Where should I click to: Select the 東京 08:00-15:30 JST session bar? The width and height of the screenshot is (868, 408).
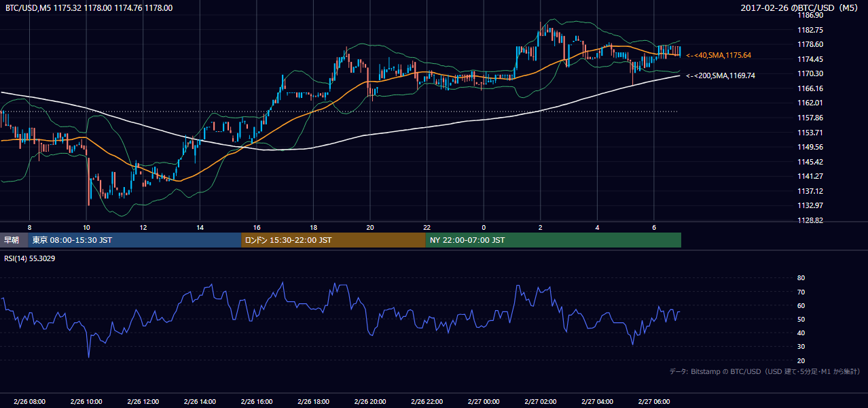tap(135, 240)
